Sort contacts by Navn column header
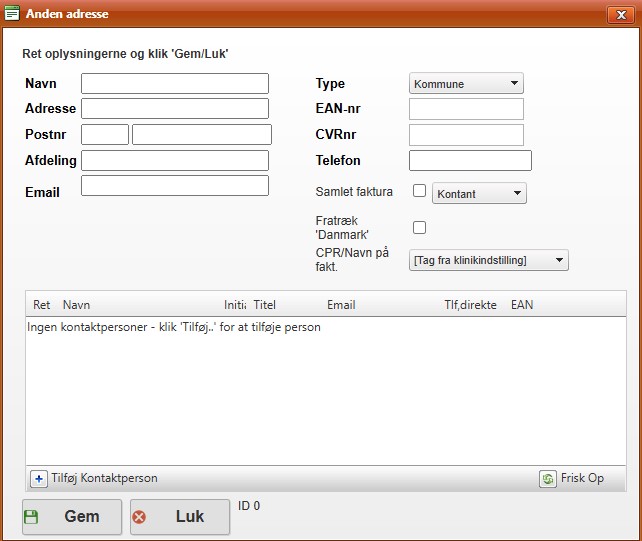This screenshot has height=541, width=642. point(76,305)
